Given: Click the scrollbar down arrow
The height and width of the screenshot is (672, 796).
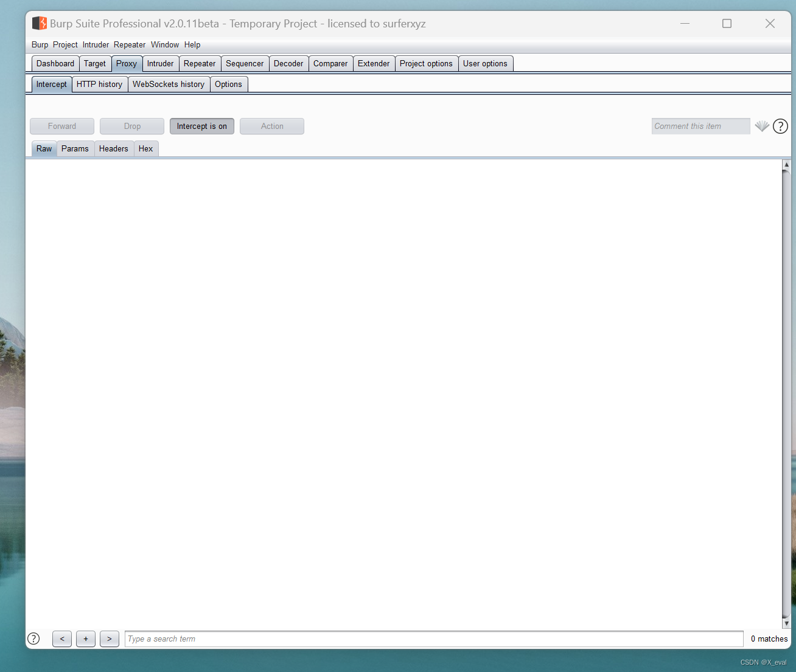Looking at the screenshot, I should [x=786, y=623].
